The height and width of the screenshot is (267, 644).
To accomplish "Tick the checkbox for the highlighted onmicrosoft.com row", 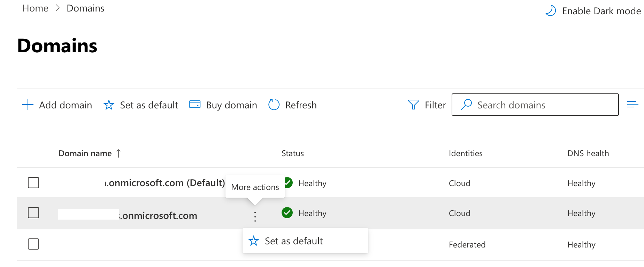I will [x=33, y=213].
